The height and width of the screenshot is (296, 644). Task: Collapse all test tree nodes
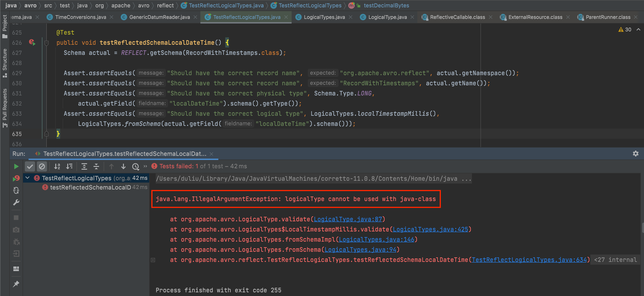[96, 166]
